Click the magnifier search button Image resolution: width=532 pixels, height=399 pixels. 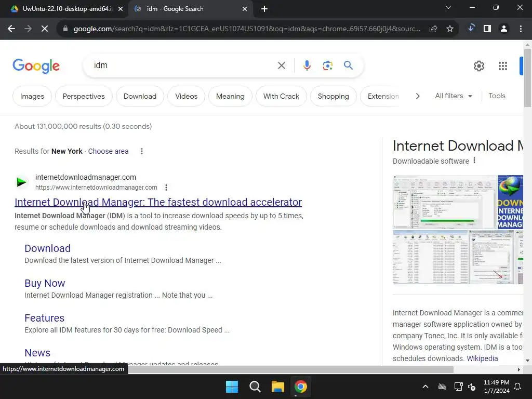pyautogui.click(x=348, y=65)
